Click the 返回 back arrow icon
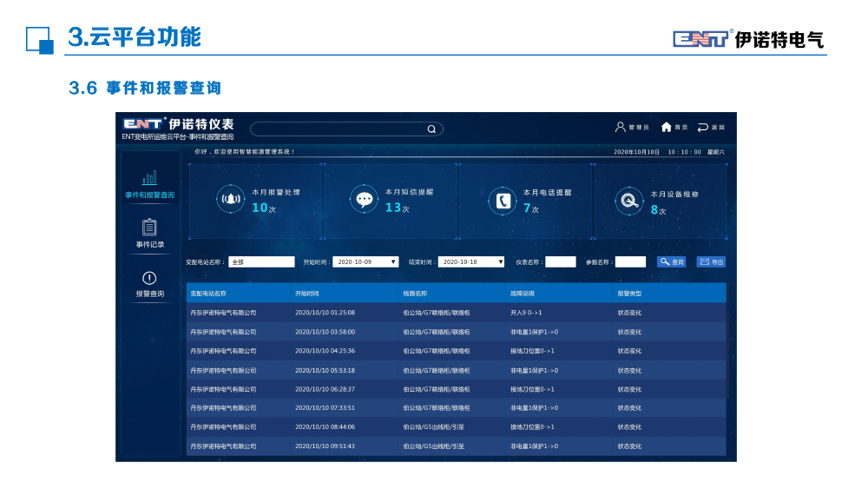Image resolution: width=868 pixels, height=489 pixels. [x=702, y=127]
